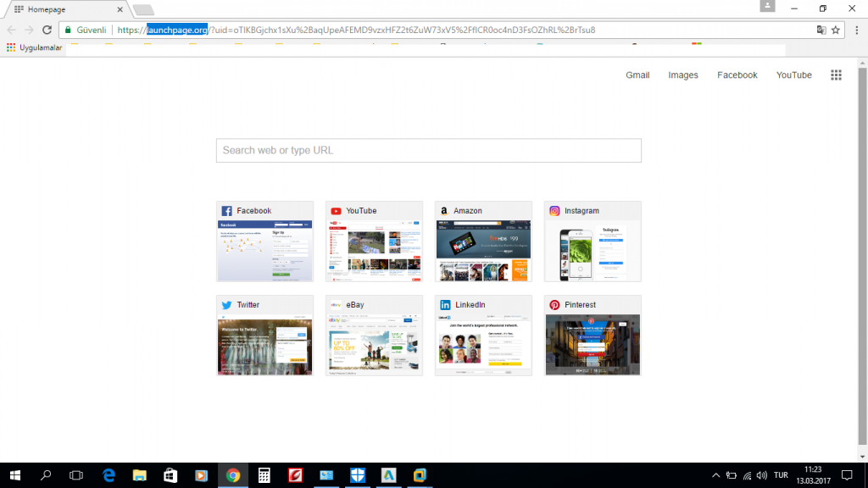868x488 pixels.
Task: Launch Microsoft Edge from taskbar
Action: tap(109, 475)
